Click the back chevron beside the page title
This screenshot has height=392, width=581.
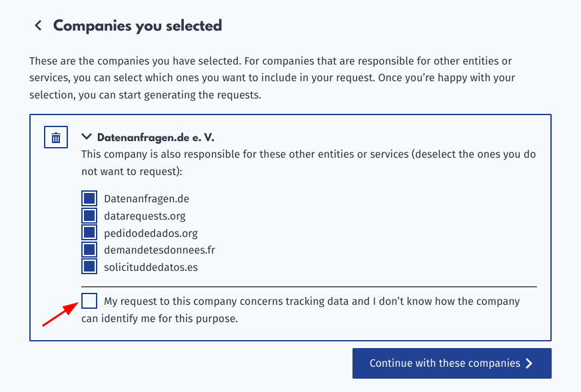[x=38, y=26]
